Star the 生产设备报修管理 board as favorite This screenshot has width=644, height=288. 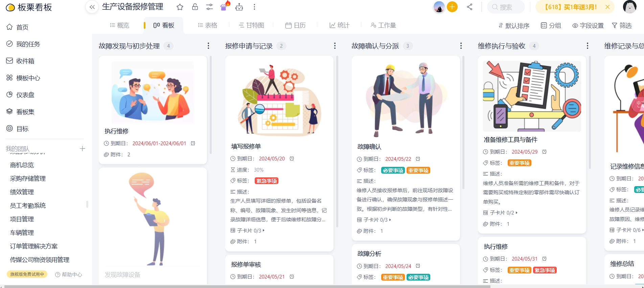(180, 7)
